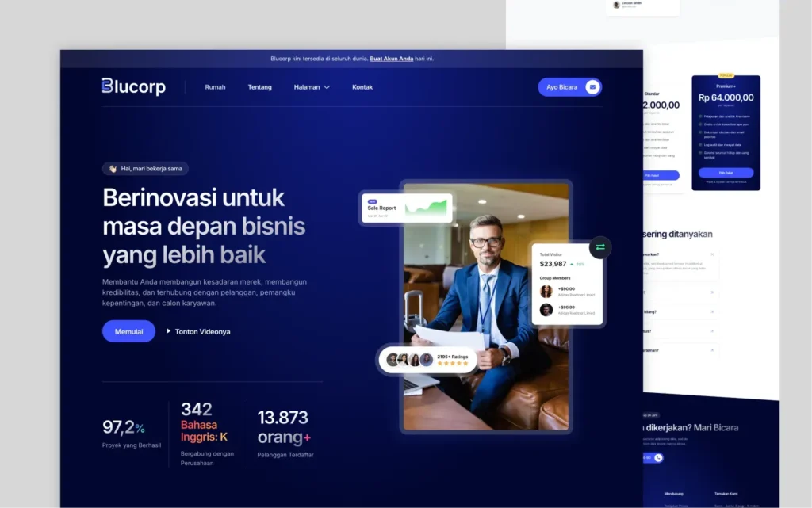
Task: Collapse the first open FAQ item
Action: [x=712, y=254]
